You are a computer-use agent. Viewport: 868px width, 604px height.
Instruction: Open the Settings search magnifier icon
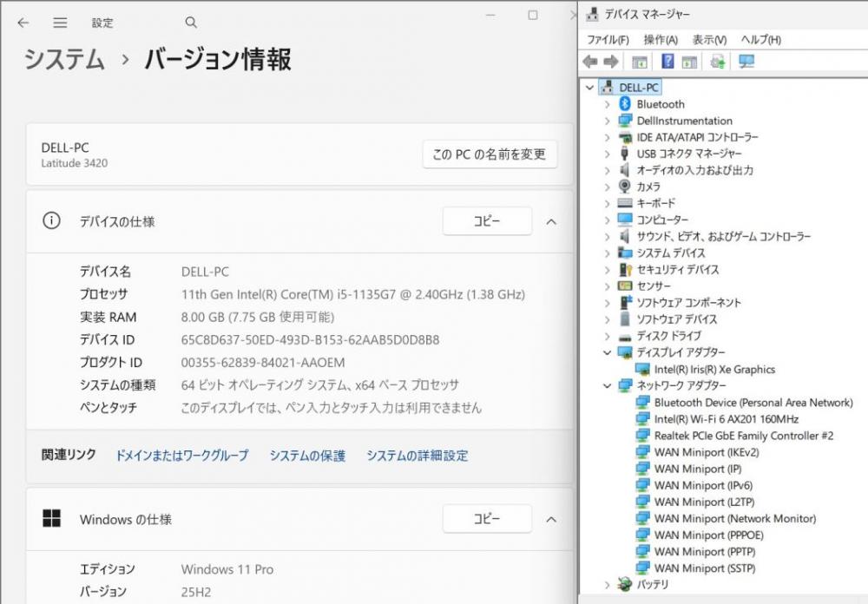(x=191, y=23)
